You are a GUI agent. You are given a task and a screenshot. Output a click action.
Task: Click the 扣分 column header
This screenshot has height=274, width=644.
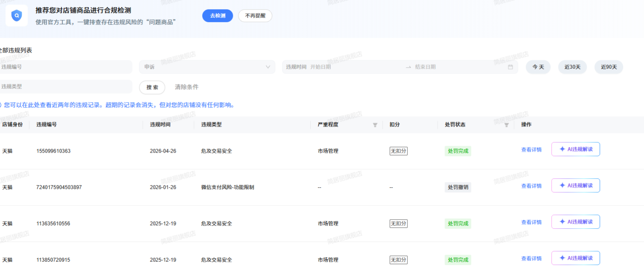tap(394, 125)
